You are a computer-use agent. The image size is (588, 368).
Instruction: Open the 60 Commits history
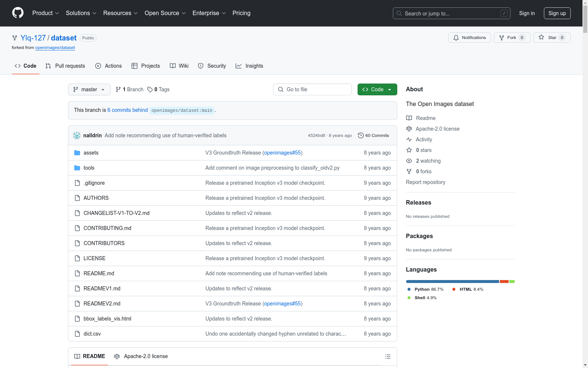point(373,135)
